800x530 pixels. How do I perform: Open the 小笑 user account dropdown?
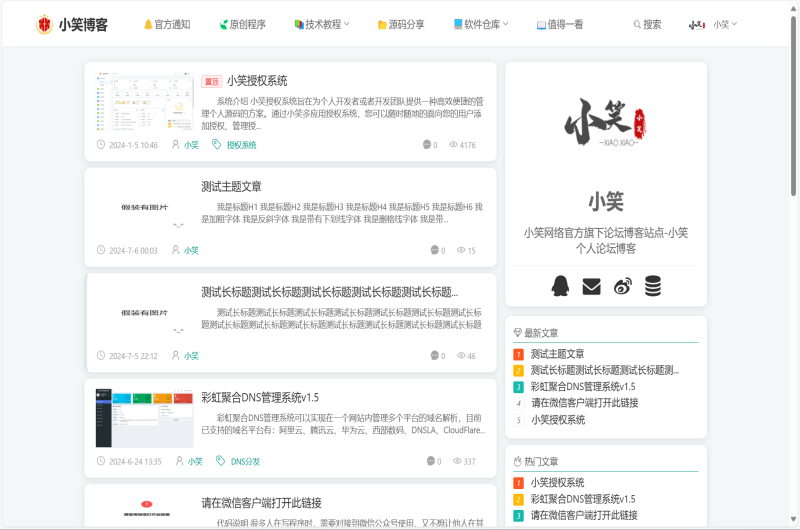point(725,24)
